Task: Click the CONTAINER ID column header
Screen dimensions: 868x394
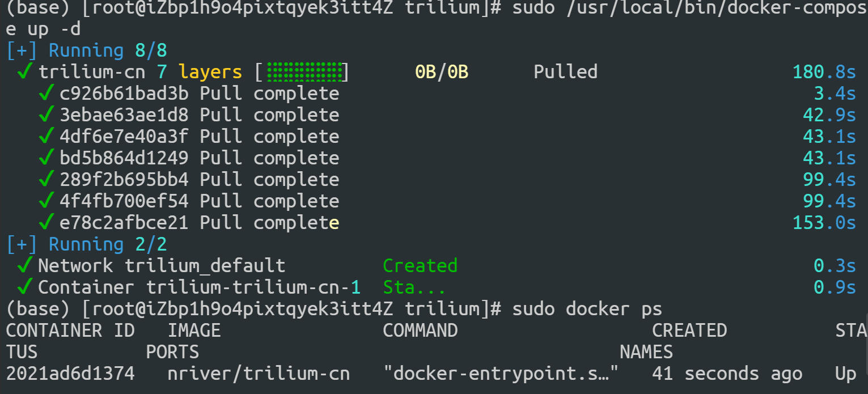Action: pyautogui.click(x=70, y=331)
